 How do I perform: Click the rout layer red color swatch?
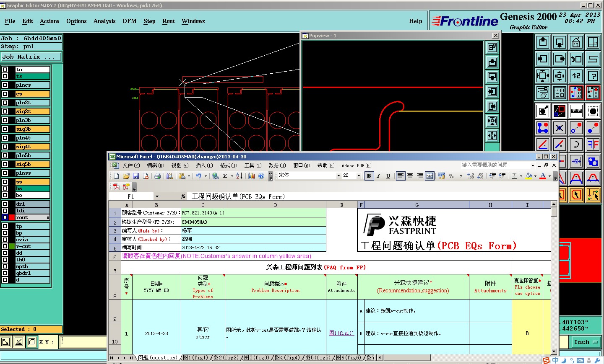[12, 217]
